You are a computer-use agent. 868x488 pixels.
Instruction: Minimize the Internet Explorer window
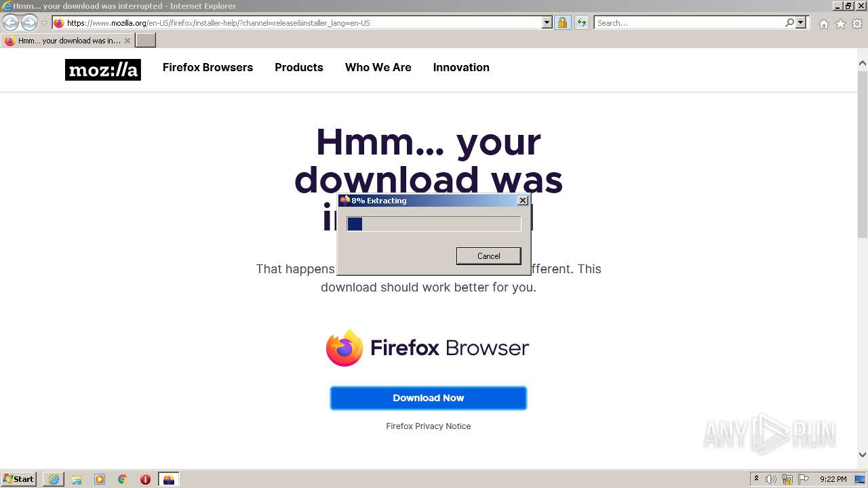837,5
